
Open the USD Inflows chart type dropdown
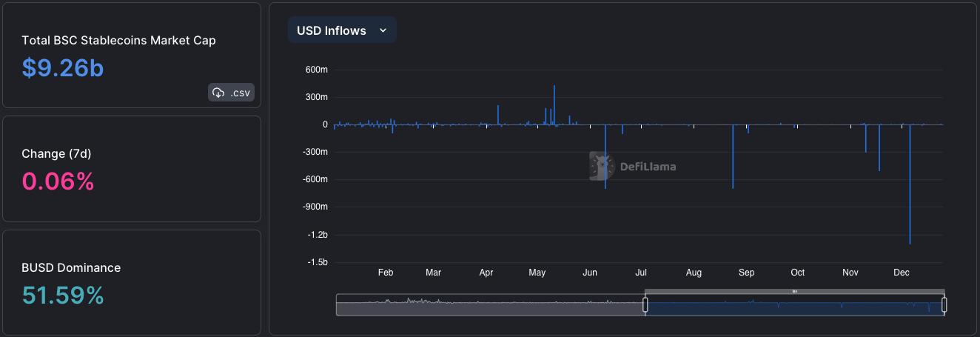342,30
